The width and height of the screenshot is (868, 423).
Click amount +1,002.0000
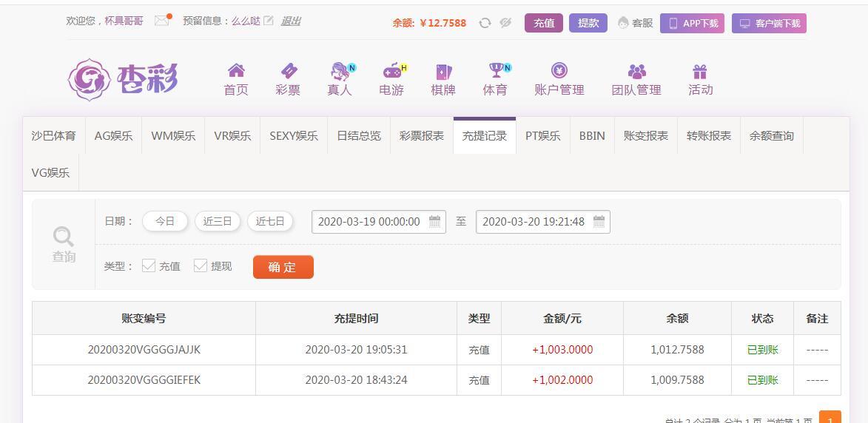pos(562,380)
